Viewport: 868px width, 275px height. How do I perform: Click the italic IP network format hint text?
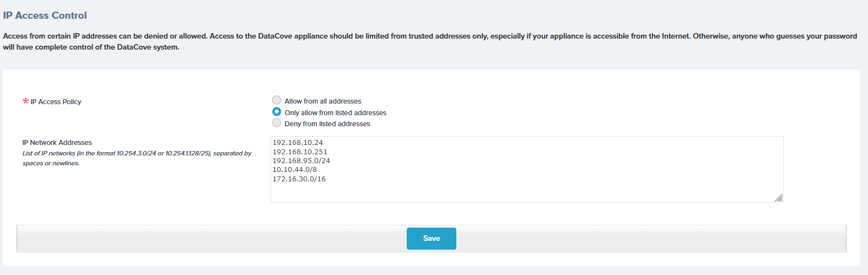pyautogui.click(x=137, y=158)
